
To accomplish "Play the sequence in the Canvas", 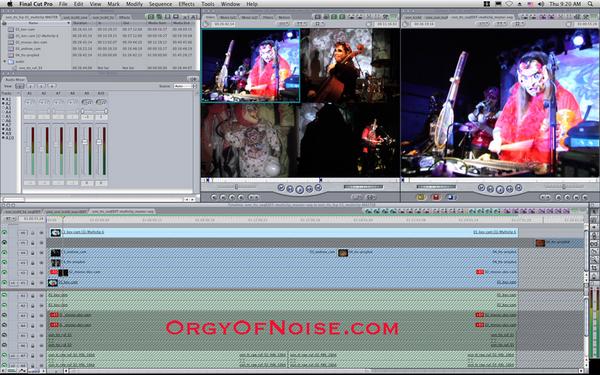I will [x=500, y=189].
